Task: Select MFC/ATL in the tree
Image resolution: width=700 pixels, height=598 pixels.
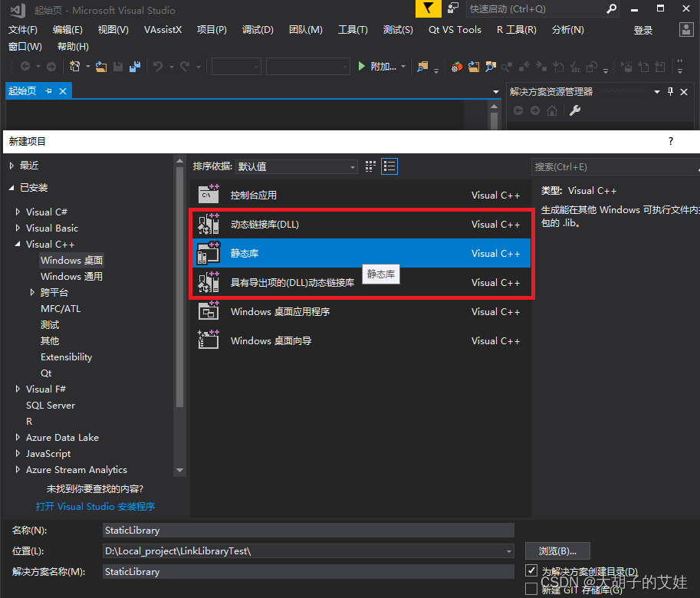Action: [61, 308]
